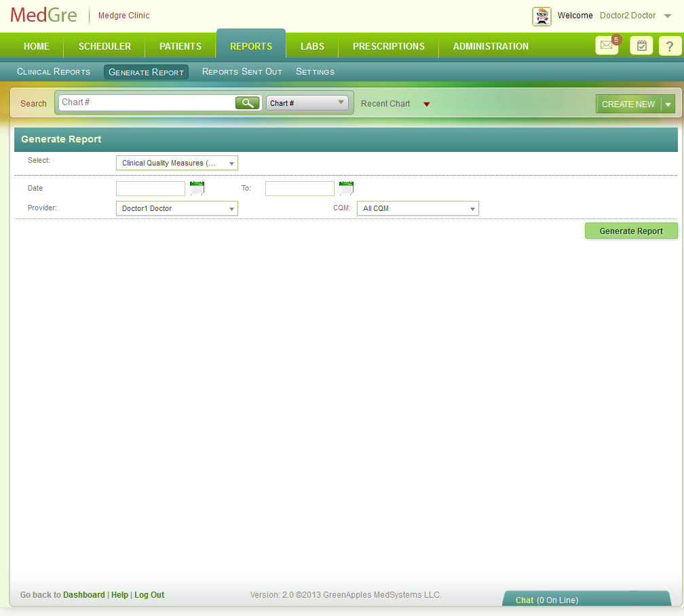This screenshot has height=616, width=684.
Task: Go back to Dashboard
Action: [83, 595]
